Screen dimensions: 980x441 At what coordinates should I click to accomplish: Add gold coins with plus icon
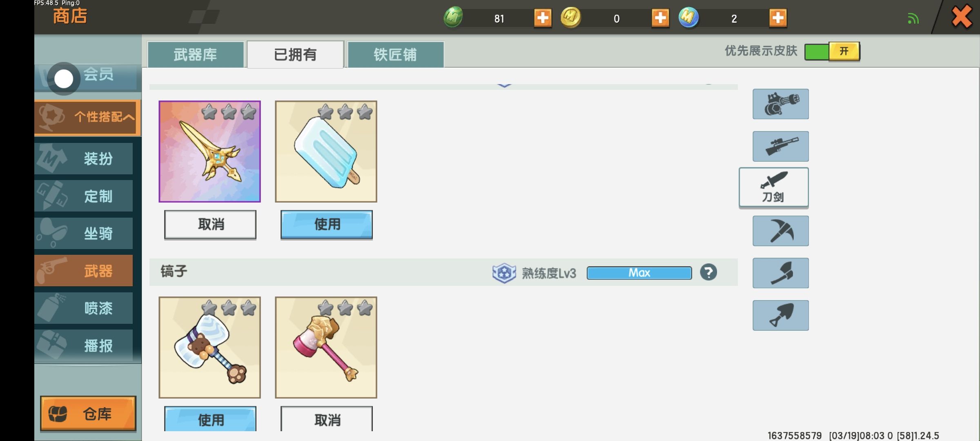click(660, 18)
